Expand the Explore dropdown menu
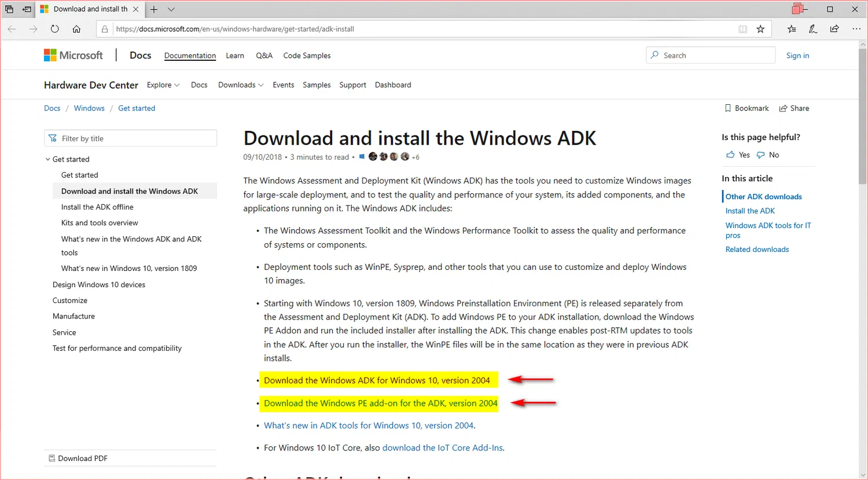868x480 pixels. pyautogui.click(x=163, y=85)
